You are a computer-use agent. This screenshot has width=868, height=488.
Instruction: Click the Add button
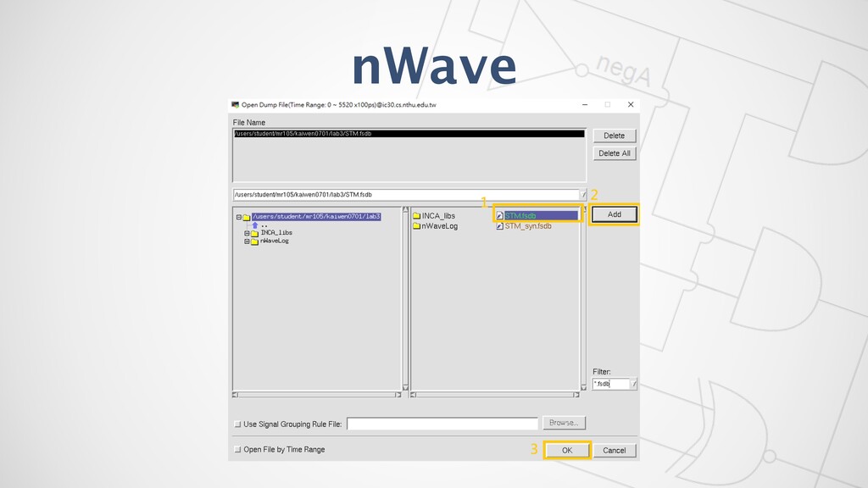614,214
